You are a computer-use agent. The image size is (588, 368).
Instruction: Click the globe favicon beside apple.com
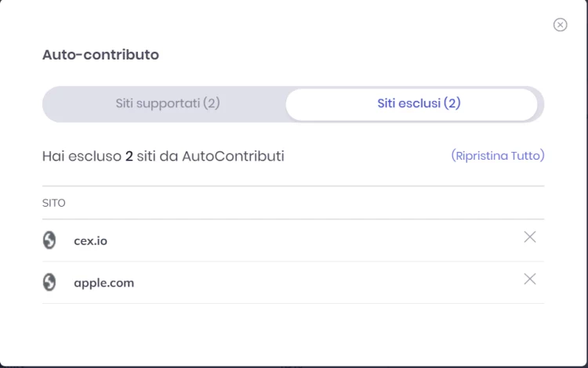coord(49,282)
